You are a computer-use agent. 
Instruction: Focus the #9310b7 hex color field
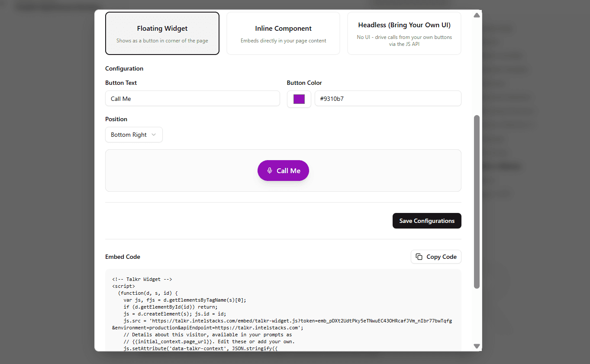coord(388,99)
